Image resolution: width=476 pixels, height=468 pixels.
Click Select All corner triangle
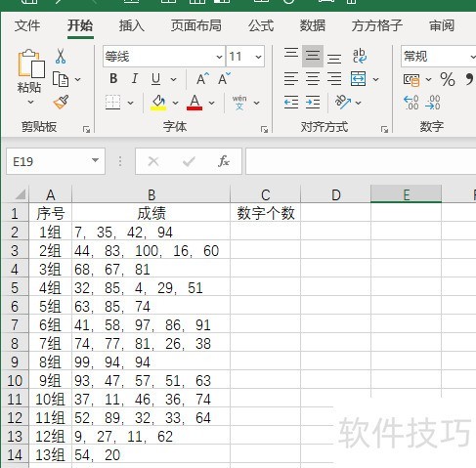point(21,194)
